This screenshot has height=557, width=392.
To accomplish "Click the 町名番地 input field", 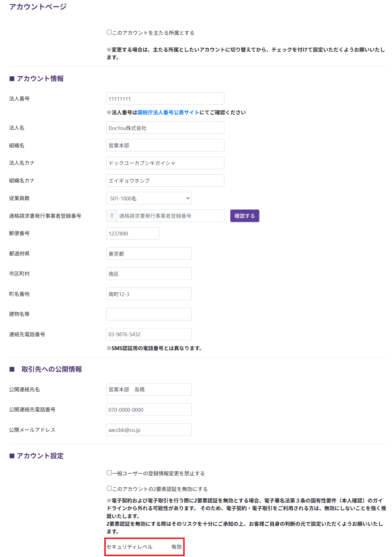I will coord(149,294).
